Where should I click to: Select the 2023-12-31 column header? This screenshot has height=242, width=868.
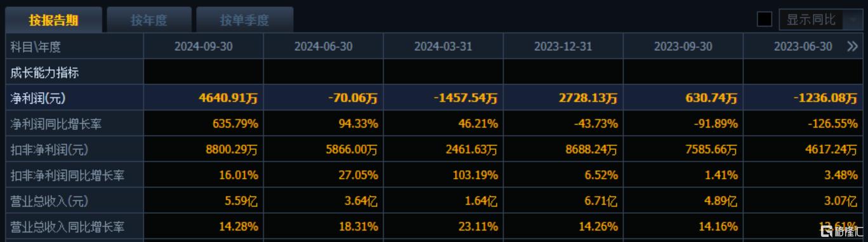click(563, 46)
